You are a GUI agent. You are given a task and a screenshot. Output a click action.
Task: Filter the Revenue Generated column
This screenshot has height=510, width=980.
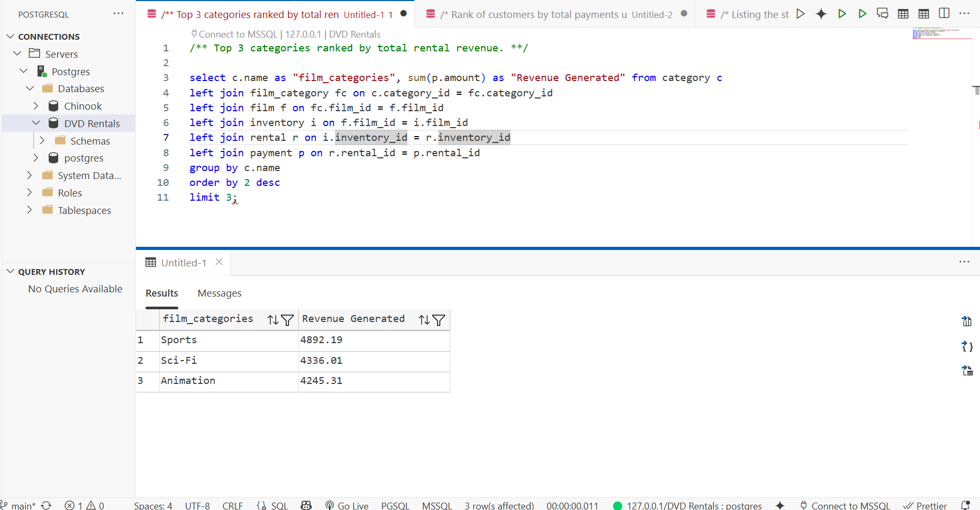point(439,320)
